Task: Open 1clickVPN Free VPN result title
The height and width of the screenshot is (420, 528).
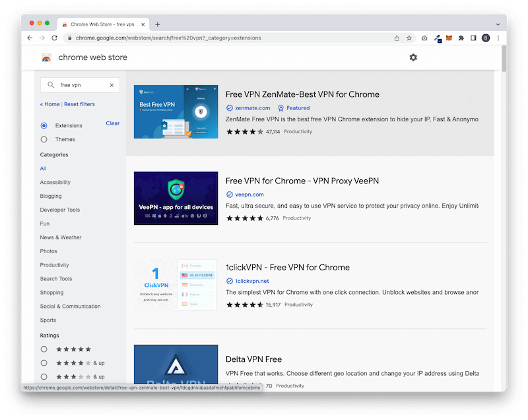Action: click(x=288, y=267)
